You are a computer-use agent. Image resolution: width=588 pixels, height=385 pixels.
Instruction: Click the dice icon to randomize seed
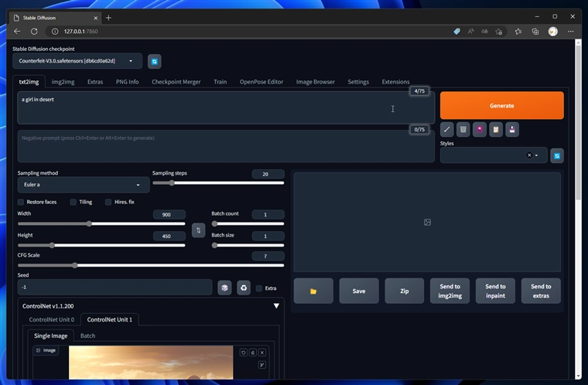coord(224,288)
